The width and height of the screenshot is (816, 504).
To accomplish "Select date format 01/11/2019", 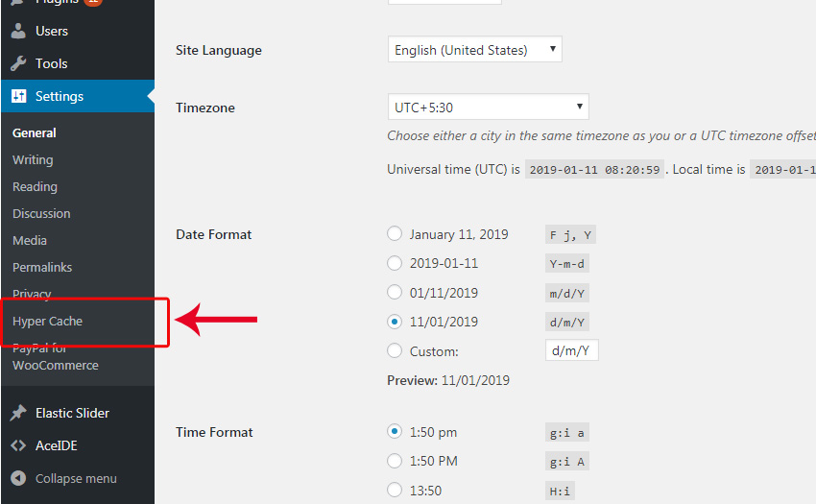I will click(x=395, y=292).
